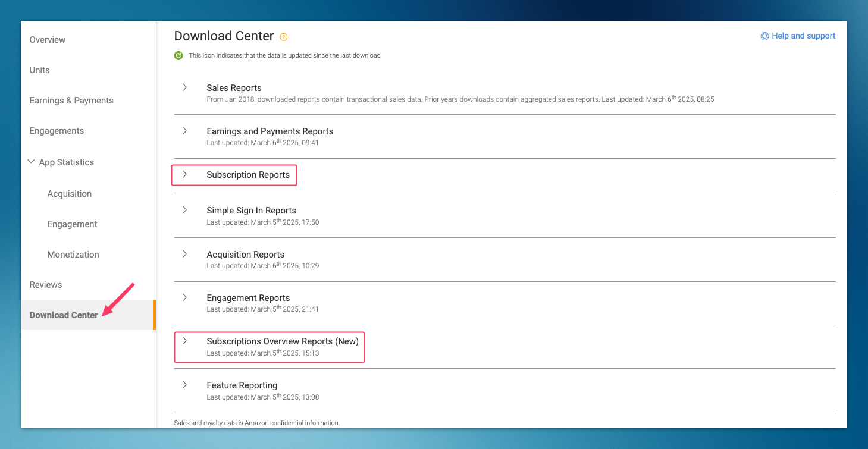Switch to the Reviews section
This screenshot has width=868, height=449.
point(45,285)
